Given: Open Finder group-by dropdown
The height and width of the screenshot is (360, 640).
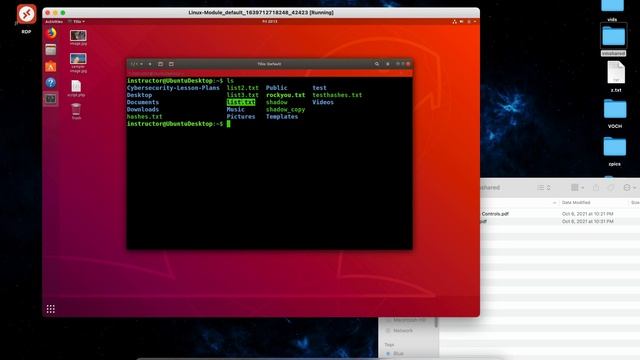Looking at the screenshot, I should coord(578,187).
